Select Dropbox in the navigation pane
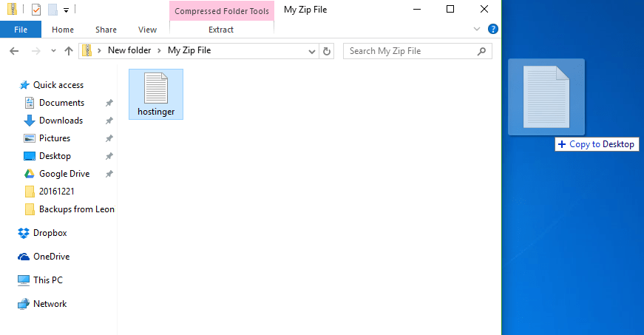Viewport: 644px width, 335px height. tap(50, 233)
